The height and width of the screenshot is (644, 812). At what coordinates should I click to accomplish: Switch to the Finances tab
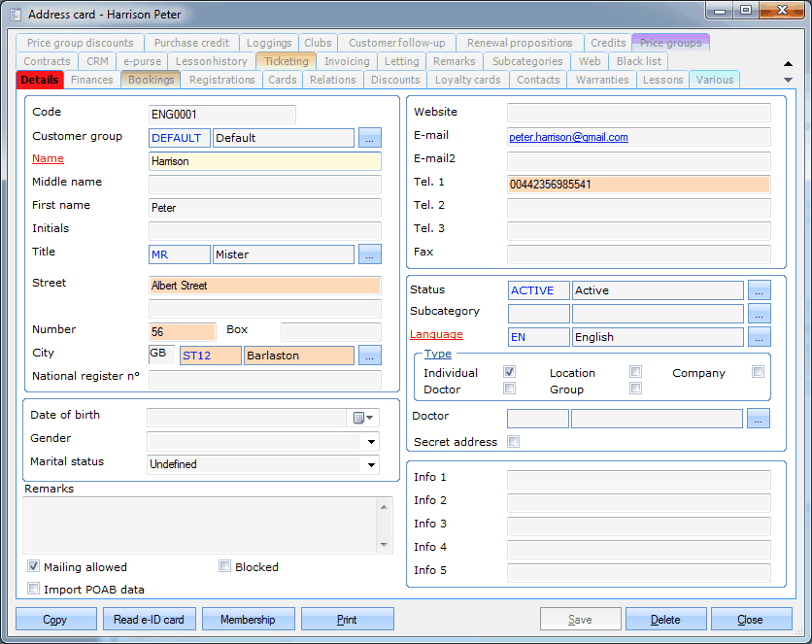tap(92, 80)
